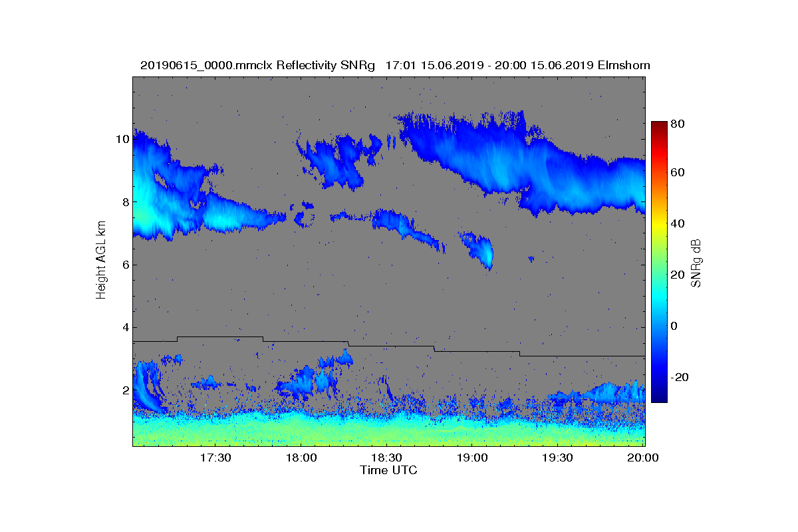Click the Height AGL km axis title
Image resolution: width=798 pixels, height=532 pixels.
101,261
